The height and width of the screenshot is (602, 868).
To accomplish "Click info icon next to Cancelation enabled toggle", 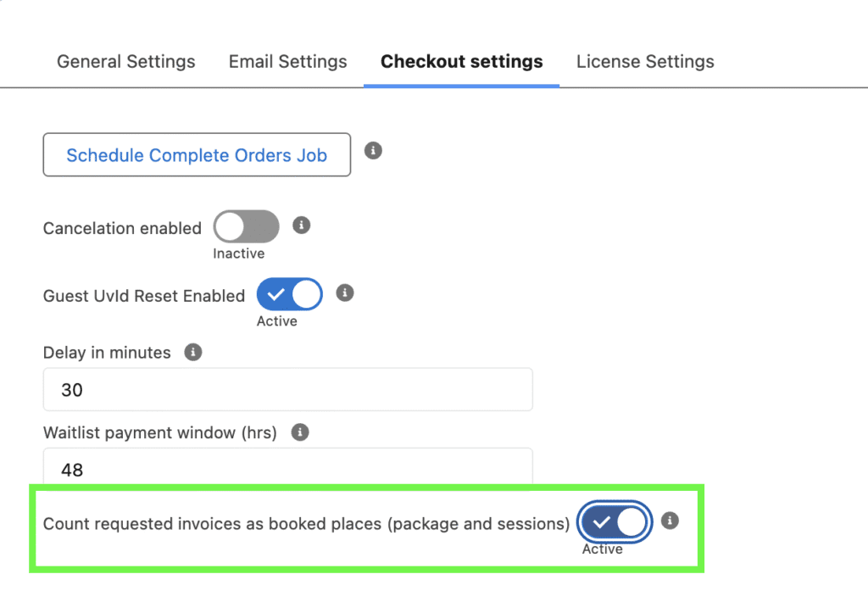I will (x=301, y=226).
